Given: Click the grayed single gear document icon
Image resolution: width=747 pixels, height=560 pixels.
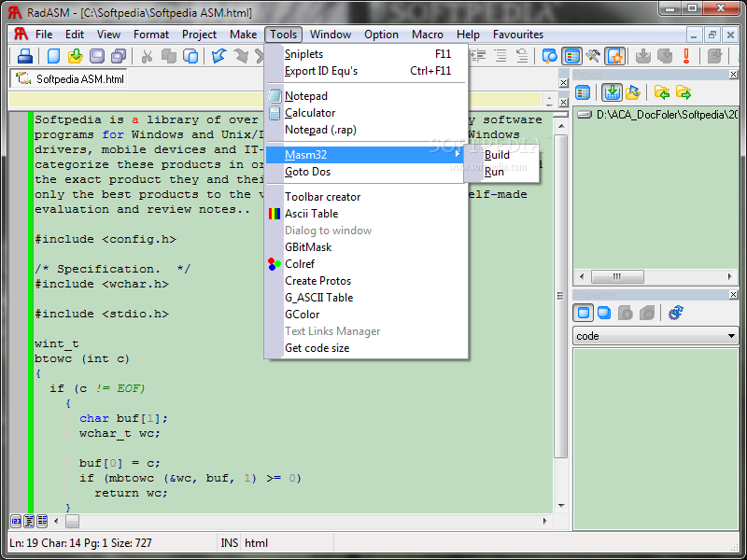Looking at the screenshot, I should point(626,313).
